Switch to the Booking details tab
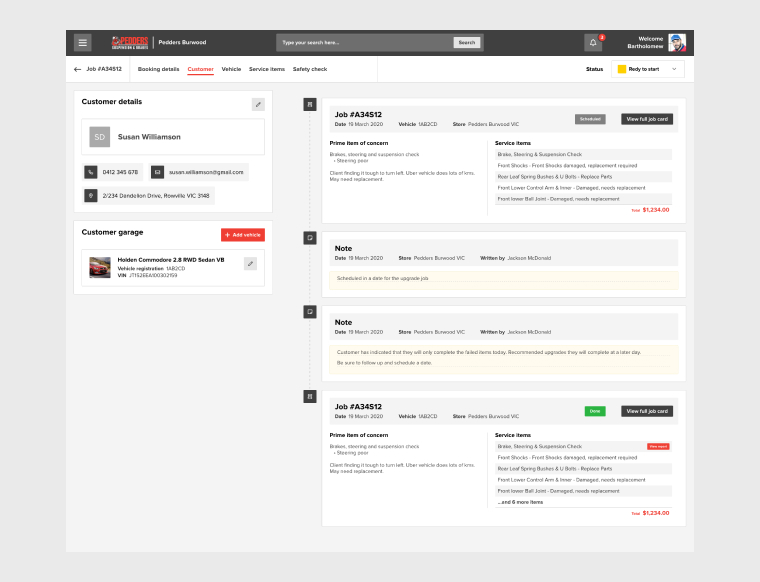Viewport: 760px width, 582px height. (158, 69)
